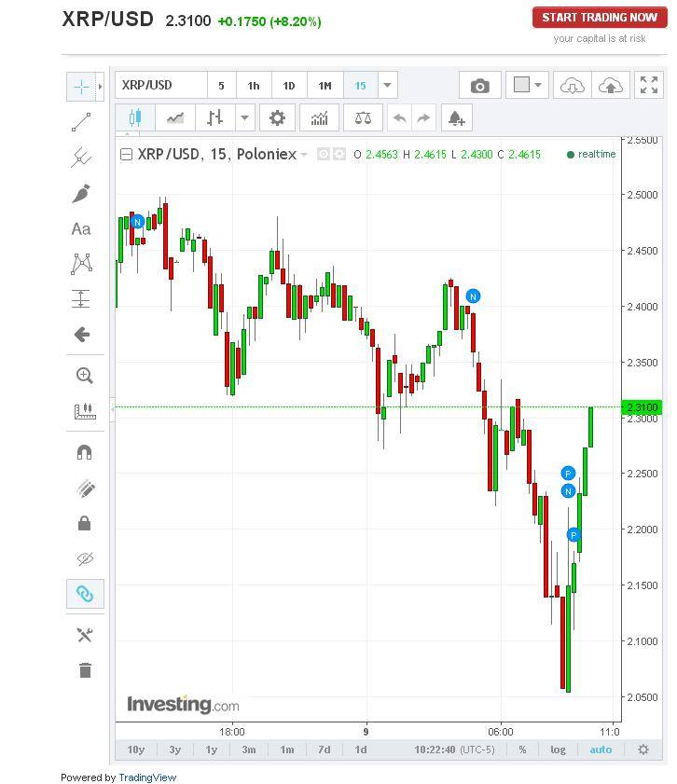
Task: Collapse the XRP/USD legend
Action: 126,154
